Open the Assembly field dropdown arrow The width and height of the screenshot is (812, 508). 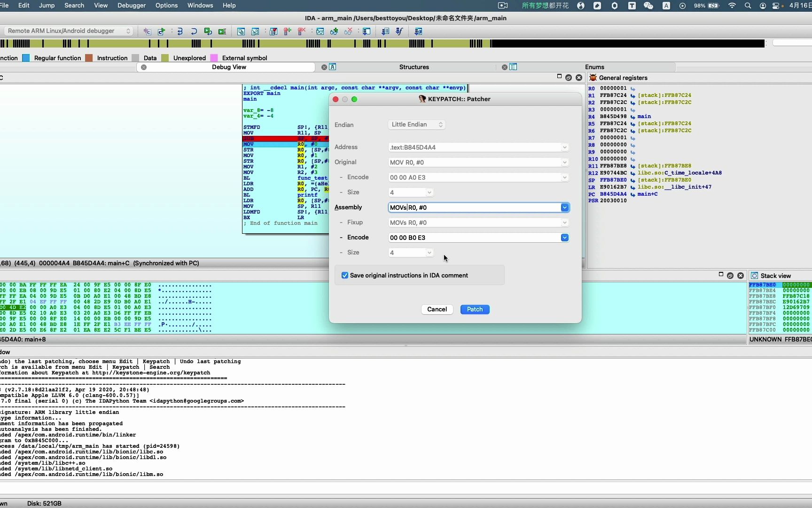click(x=564, y=207)
